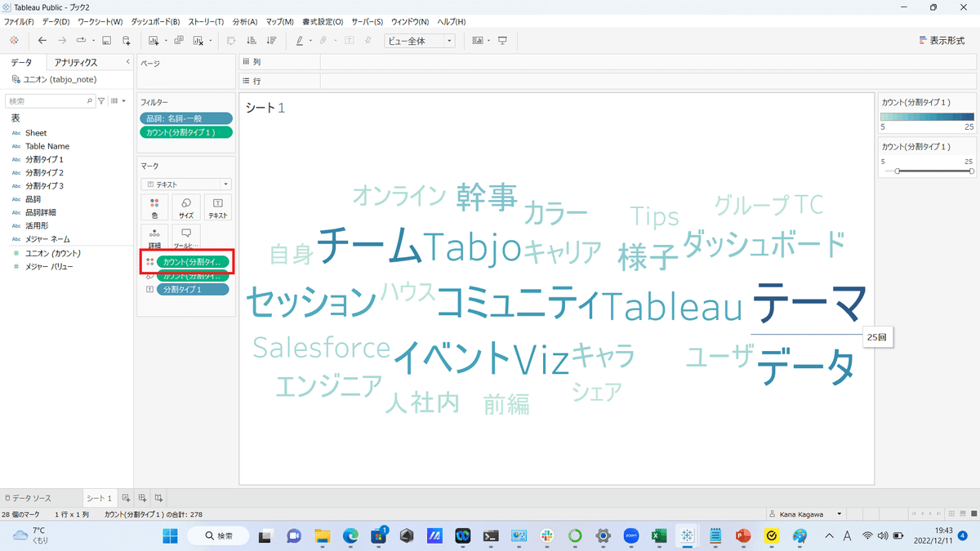Click the テーマ word in the word cloud
This screenshot has width=980, height=551.
click(x=808, y=303)
